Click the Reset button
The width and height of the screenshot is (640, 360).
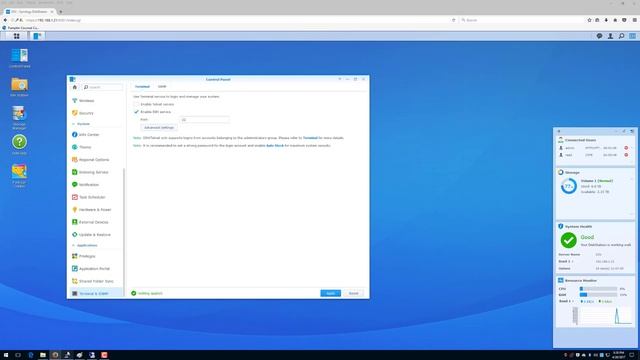coord(353,293)
